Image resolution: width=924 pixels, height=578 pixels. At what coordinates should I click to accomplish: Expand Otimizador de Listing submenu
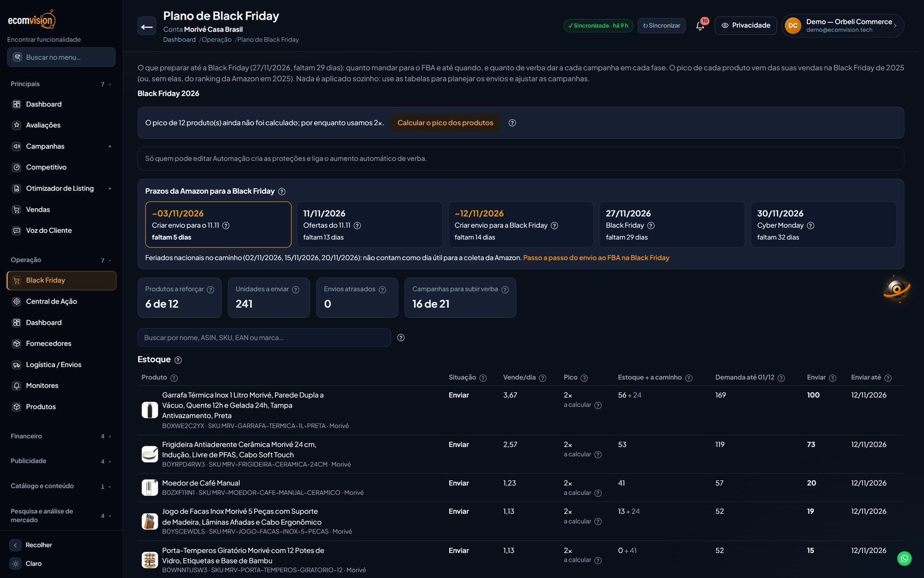pyautogui.click(x=110, y=189)
